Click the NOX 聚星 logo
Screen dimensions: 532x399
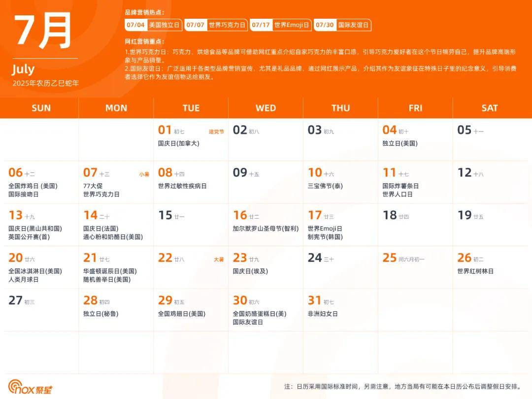point(31,387)
